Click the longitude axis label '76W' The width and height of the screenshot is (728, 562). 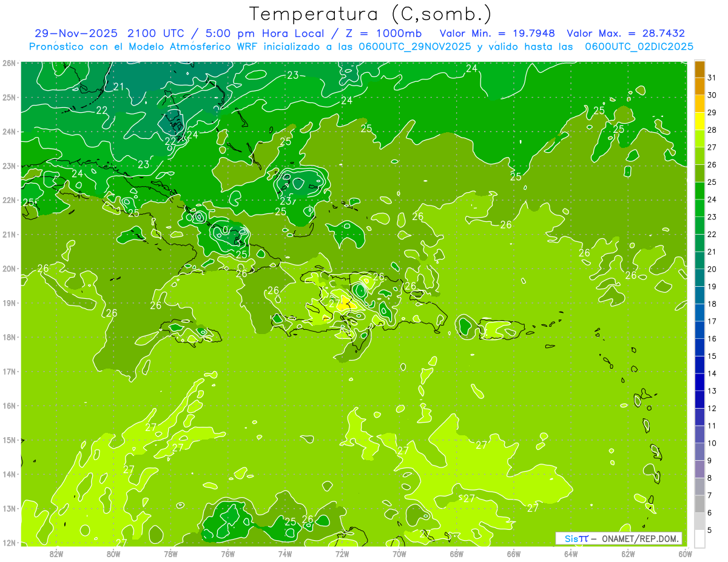(227, 554)
